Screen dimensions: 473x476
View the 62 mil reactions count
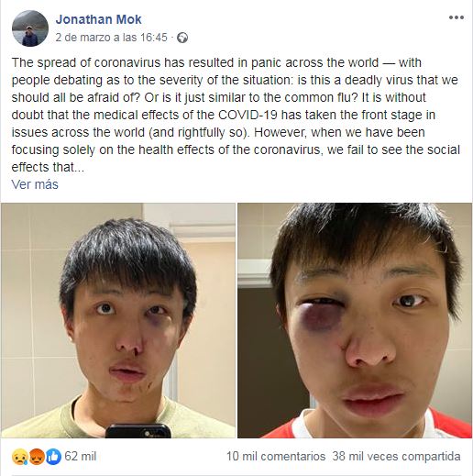click(81, 457)
